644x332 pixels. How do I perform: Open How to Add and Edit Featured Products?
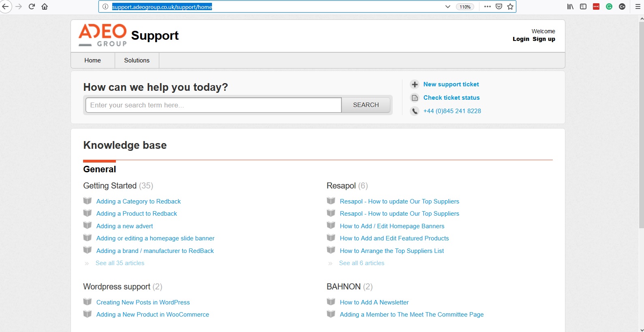(394, 238)
